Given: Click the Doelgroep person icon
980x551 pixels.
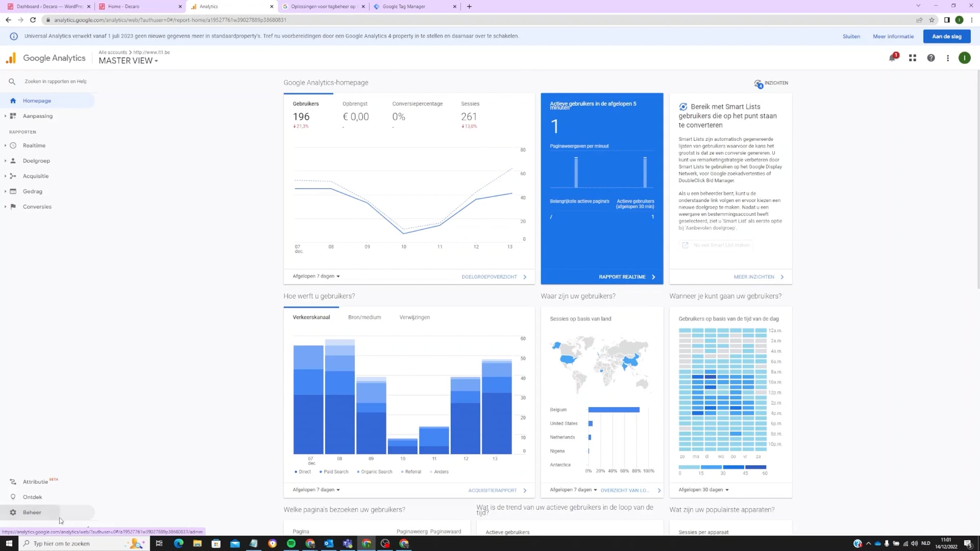Looking at the screenshot, I should [13, 161].
